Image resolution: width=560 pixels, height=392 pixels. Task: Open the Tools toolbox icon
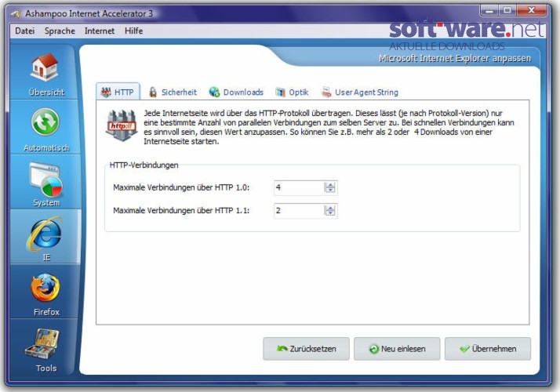click(x=42, y=343)
